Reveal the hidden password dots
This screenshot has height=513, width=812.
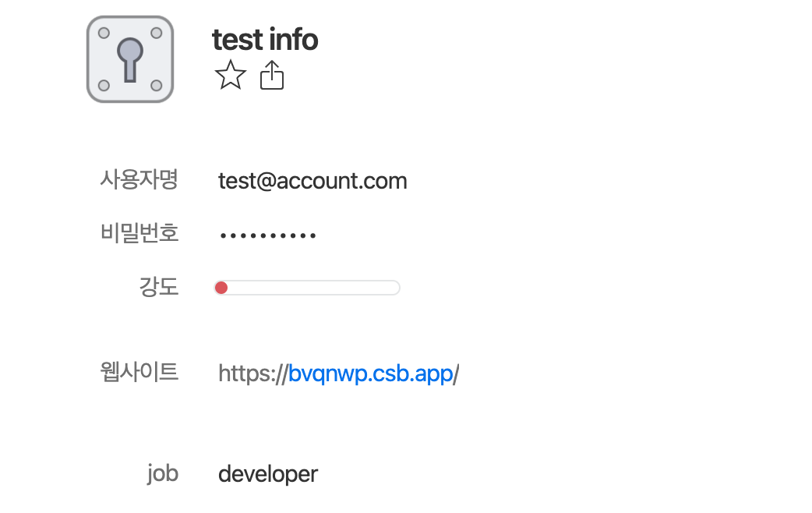tap(268, 235)
